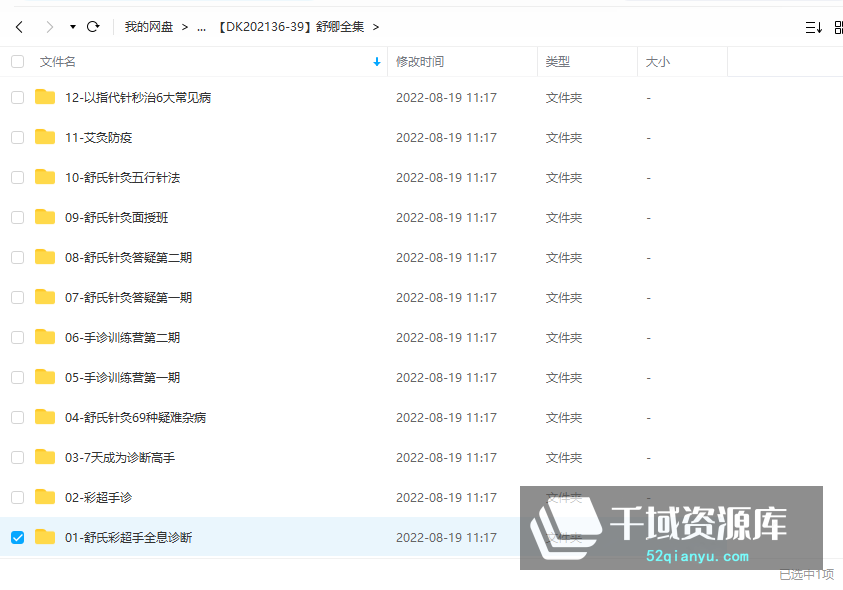Click folder icon of 06-手诊训练营第二期
Screen dimensions: 843x590
[x=45, y=337]
